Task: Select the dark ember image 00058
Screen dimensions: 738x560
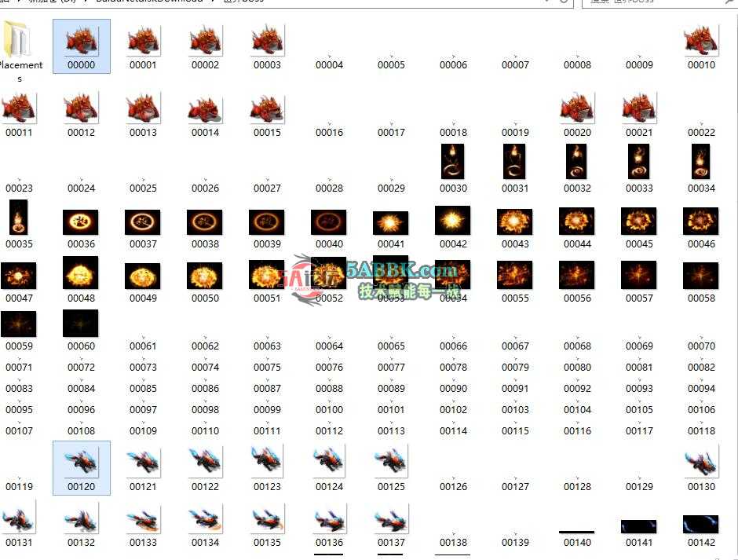Action: (x=701, y=276)
